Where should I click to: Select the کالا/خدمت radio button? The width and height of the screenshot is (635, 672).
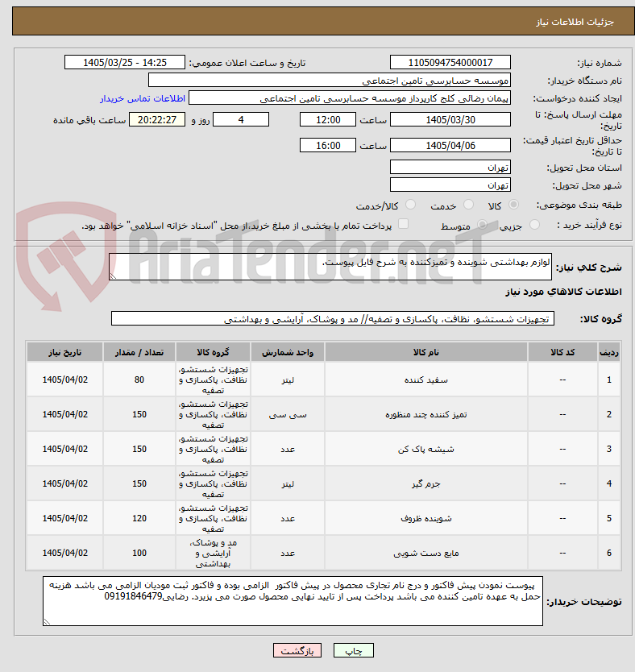pyautogui.click(x=410, y=205)
